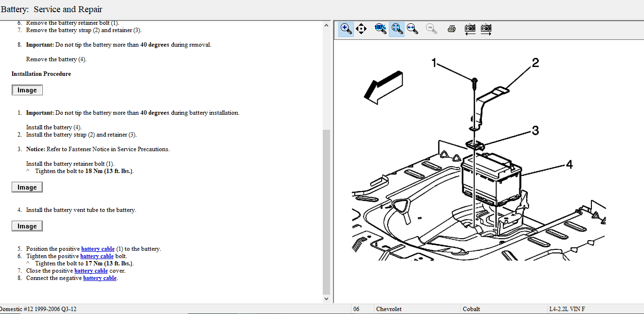The image size is (644, 314).
Task: Click Image button below retainer bolt step
Action: pos(27,188)
